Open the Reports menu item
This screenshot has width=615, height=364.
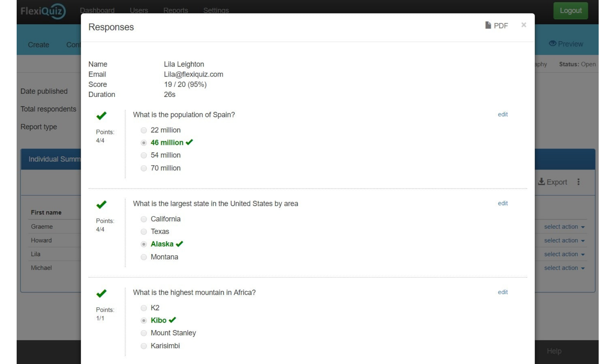tap(176, 10)
